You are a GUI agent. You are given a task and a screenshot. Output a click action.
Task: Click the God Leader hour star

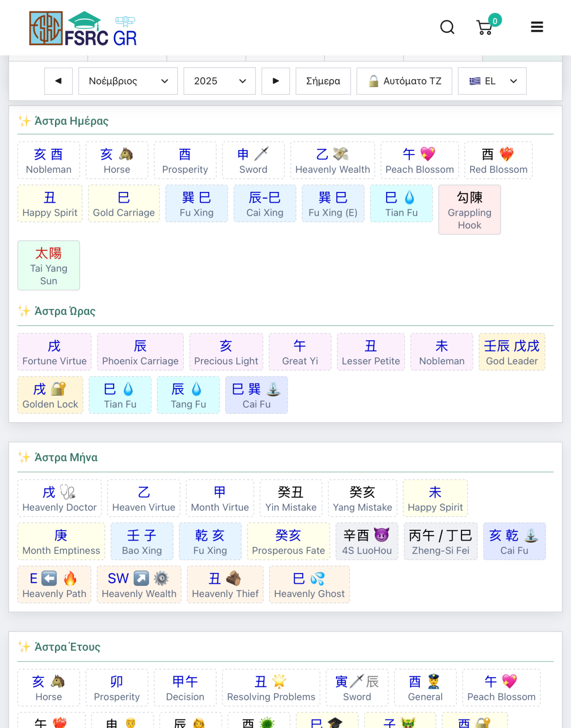pyautogui.click(x=512, y=352)
